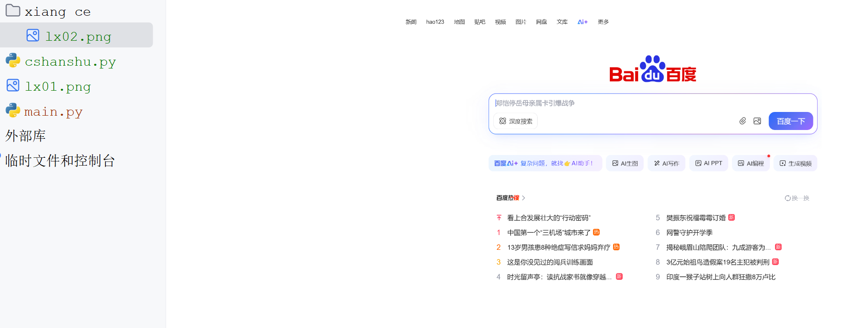This screenshot has height=328, width=868.
Task: Click the folder icon beside xiang ce
Action: [x=12, y=11]
